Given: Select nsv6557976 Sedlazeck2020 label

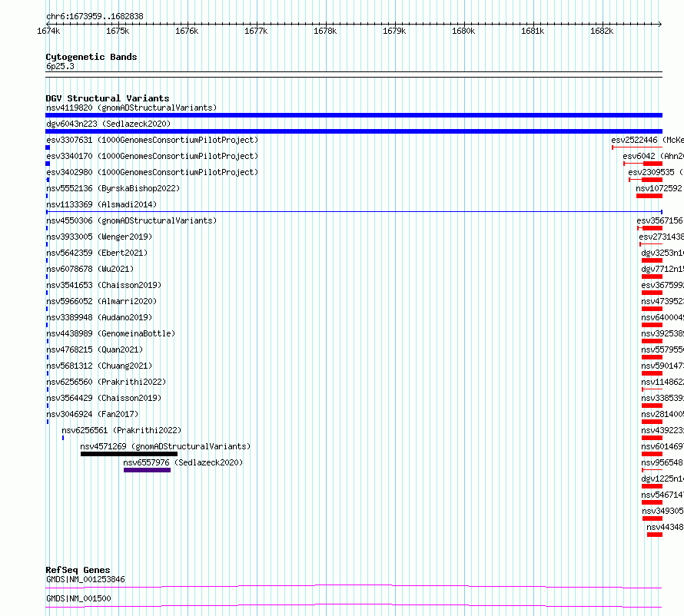Looking at the screenshot, I should [x=183, y=462].
